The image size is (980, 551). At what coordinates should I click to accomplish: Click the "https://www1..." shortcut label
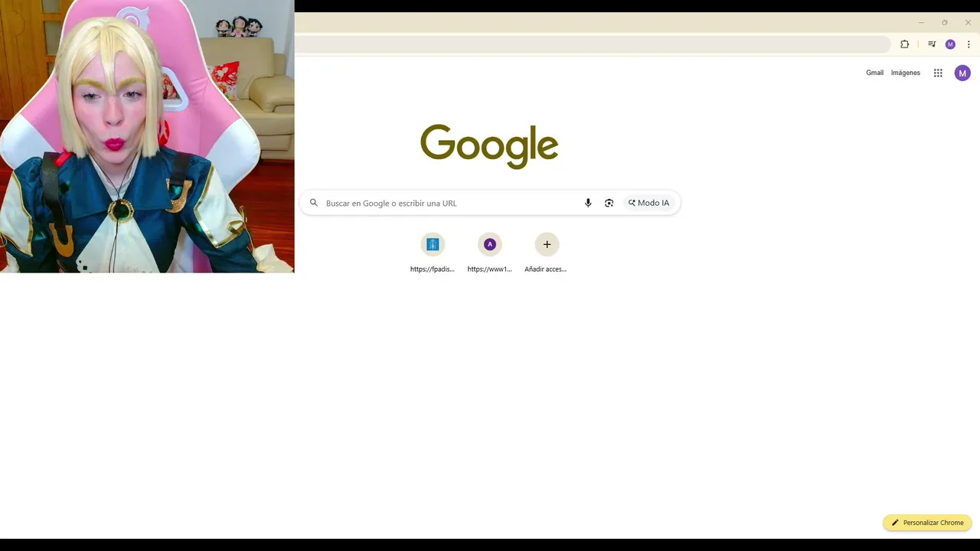(x=490, y=269)
